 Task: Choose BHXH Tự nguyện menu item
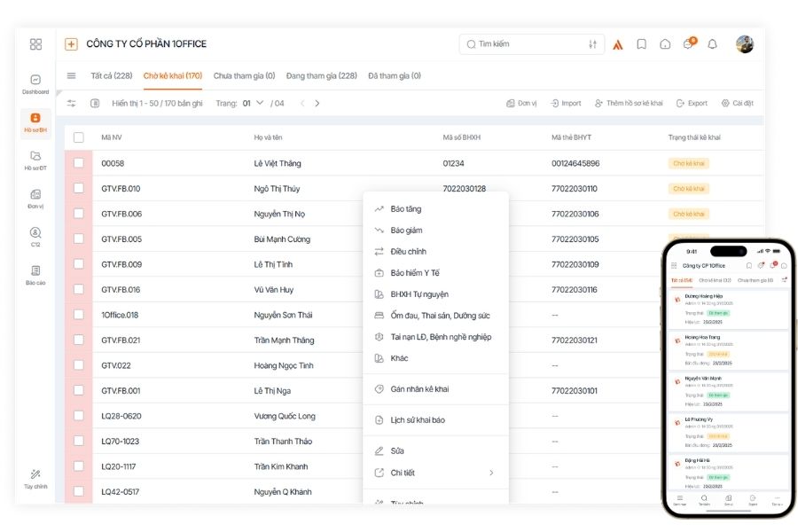pyautogui.click(x=435, y=294)
